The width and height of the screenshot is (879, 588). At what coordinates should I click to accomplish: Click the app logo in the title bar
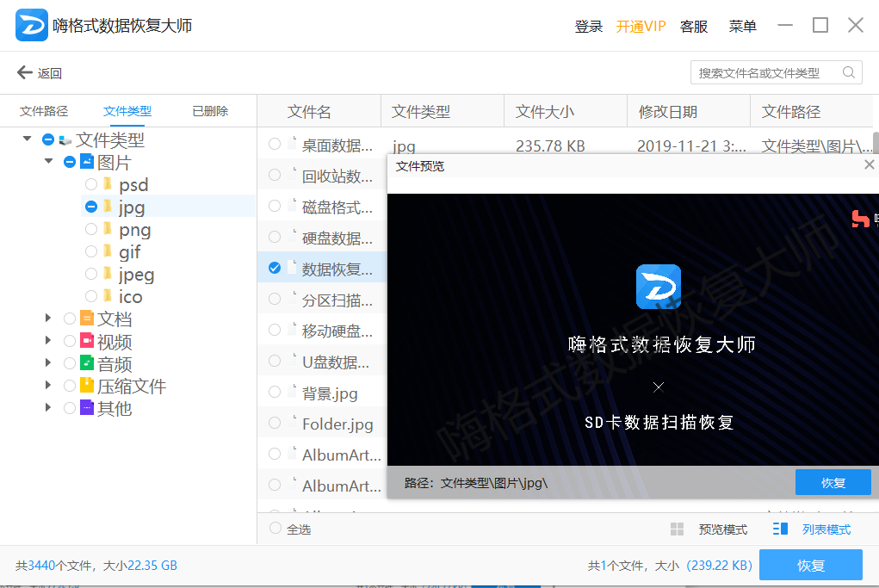(x=31, y=25)
